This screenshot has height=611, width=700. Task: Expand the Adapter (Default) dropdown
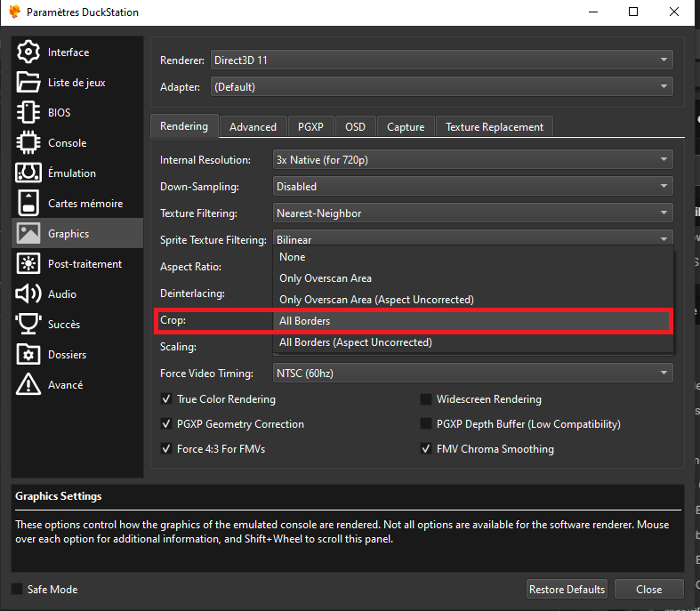[441, 86]
